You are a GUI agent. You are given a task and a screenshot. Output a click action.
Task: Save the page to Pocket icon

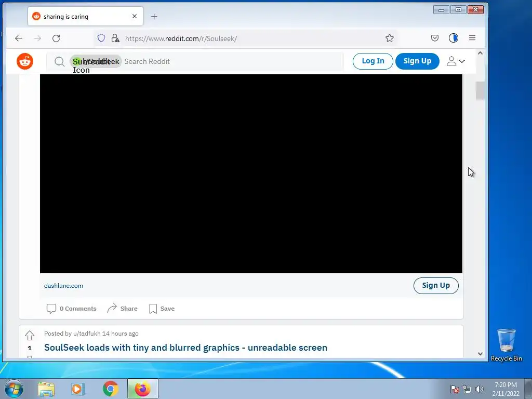point(435,38)
